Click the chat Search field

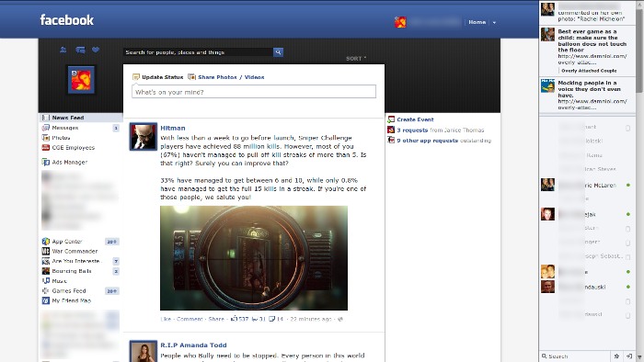575,356
